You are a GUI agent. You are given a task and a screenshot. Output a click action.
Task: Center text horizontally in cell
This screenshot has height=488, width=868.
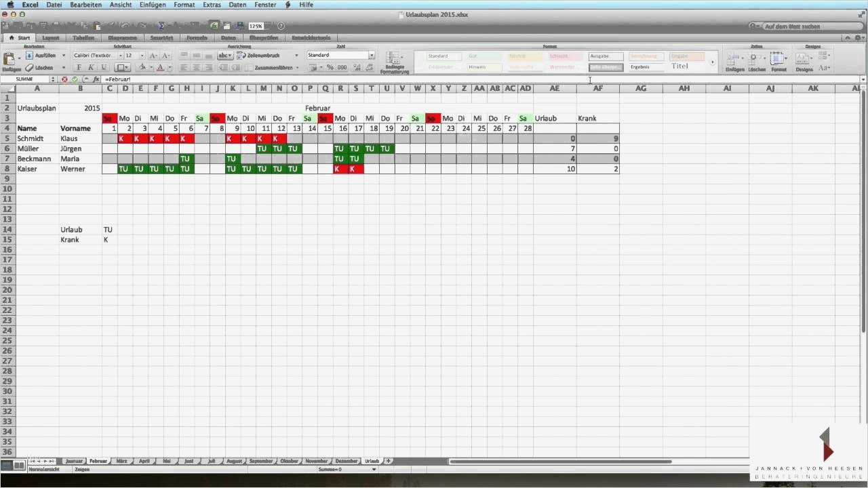pos(197,68)
